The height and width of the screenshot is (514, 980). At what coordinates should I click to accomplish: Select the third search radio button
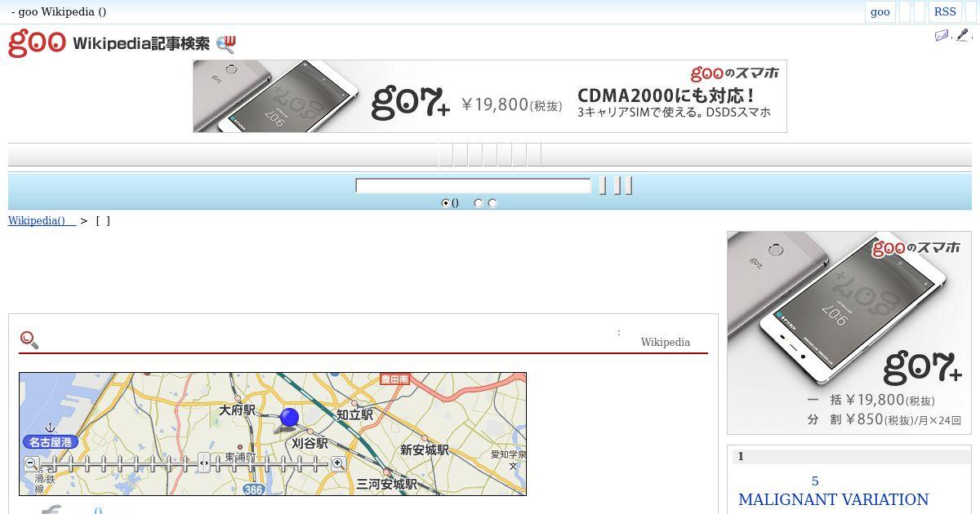[492, 203]
